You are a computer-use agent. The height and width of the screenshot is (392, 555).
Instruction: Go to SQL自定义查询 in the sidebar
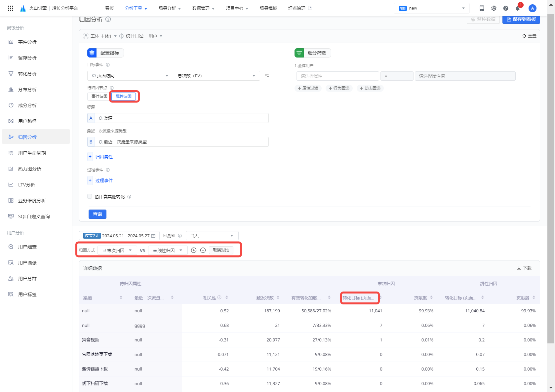[x=36, y=216]
